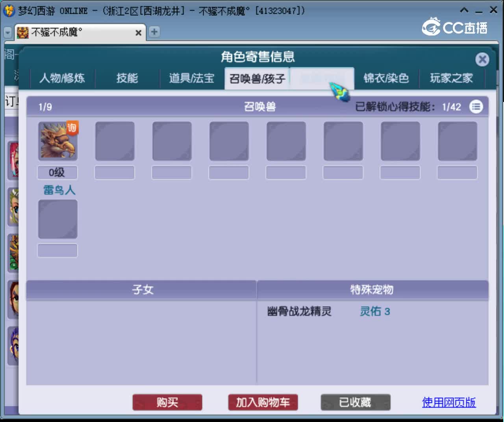Click the CC直播 logo
The width and height of the screenshot is (504, 422).
[455, 27]
